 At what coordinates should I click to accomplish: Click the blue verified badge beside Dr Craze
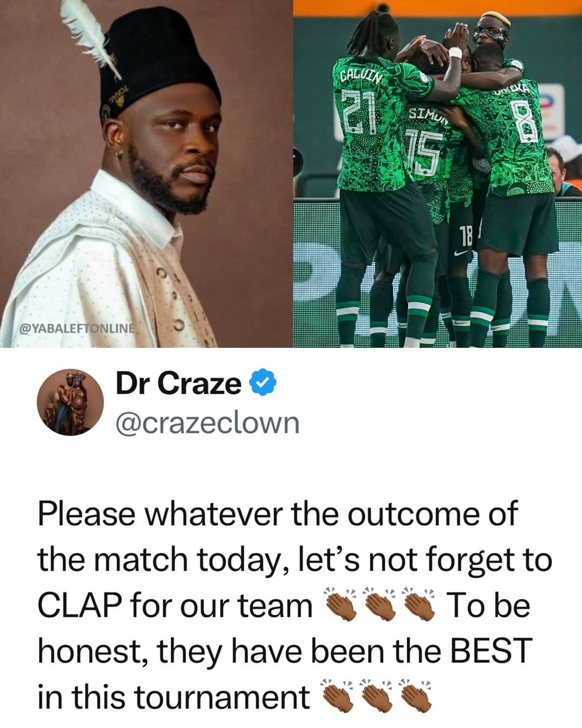(262, 383)
